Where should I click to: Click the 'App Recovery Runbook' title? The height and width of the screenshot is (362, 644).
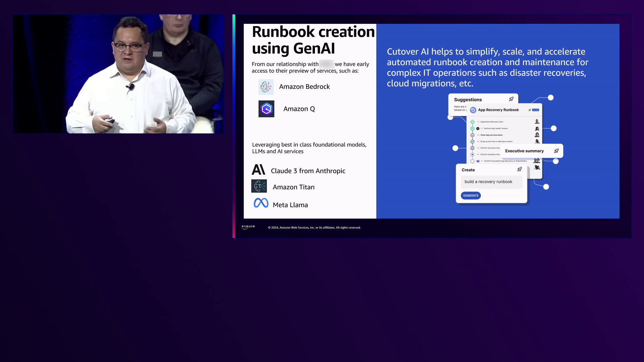[x=498, y=110]
